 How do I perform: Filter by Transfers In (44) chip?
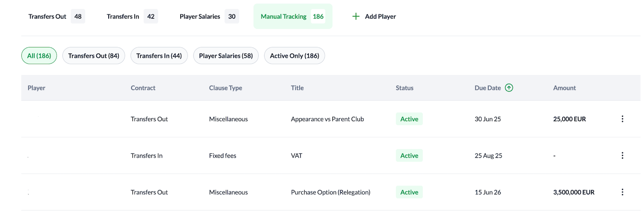point(159,56)
